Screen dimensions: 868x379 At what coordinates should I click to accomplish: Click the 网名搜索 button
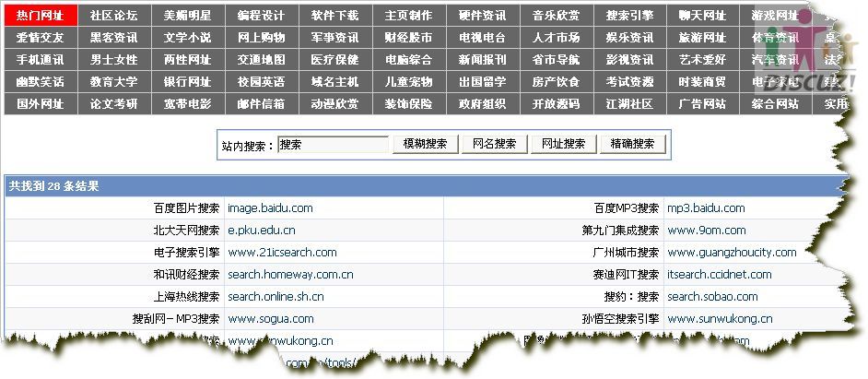(494, 144)
